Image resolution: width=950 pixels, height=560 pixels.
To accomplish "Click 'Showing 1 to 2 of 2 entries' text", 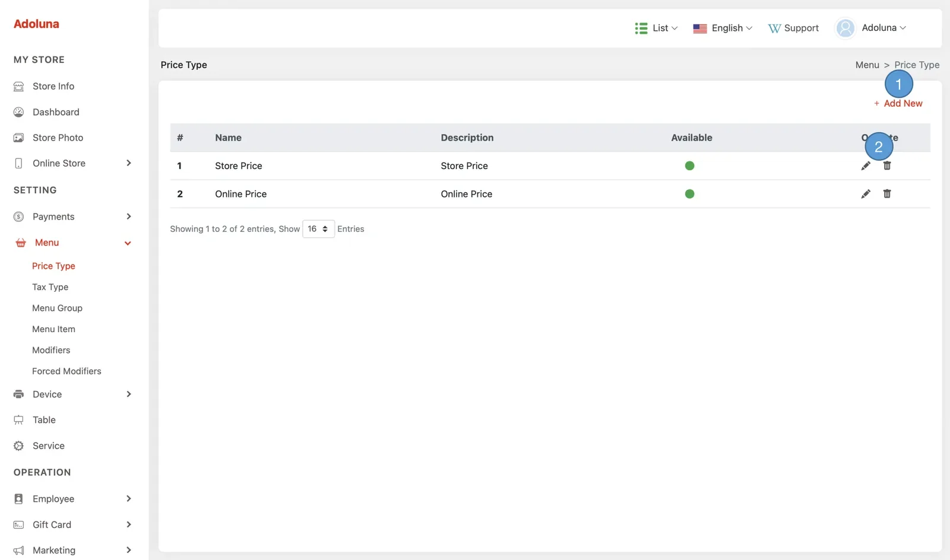I will click(x=222, y=229).
